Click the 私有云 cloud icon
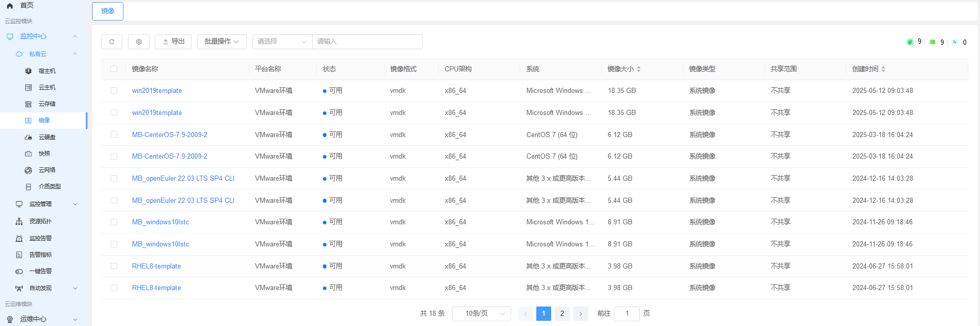The image size is (980, 326). pos(19,54)
